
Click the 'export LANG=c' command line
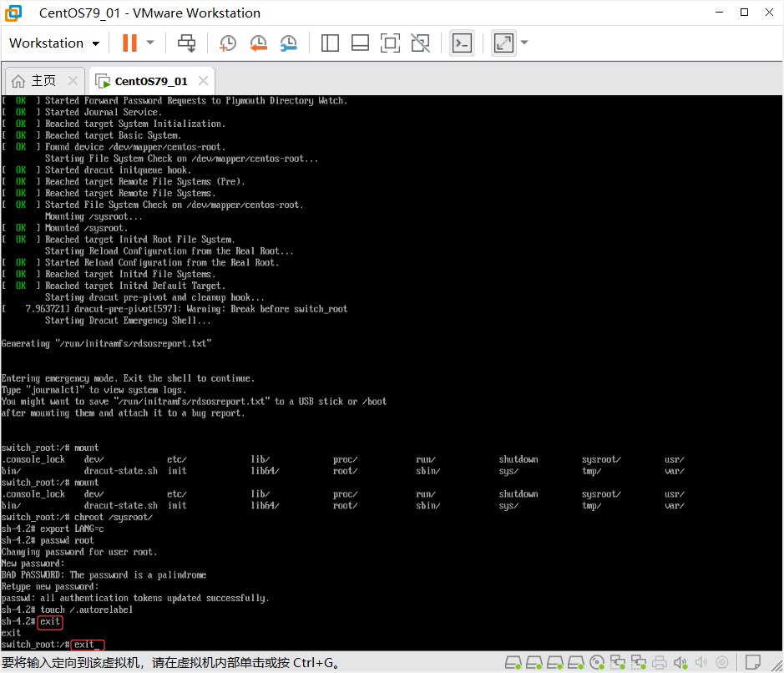(53, 529)
